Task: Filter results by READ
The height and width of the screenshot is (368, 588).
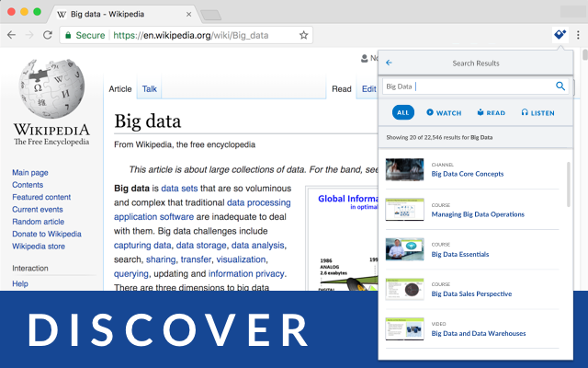Action: (491, 112)
